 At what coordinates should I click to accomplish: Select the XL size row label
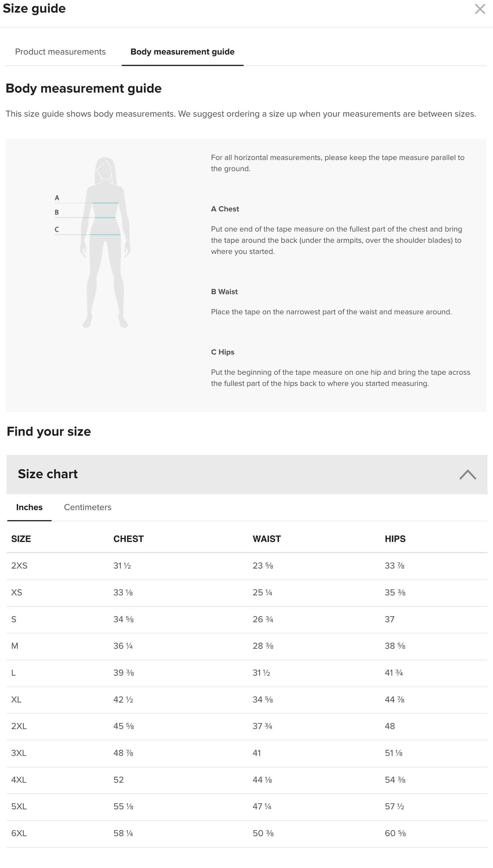tap(16, 699)
